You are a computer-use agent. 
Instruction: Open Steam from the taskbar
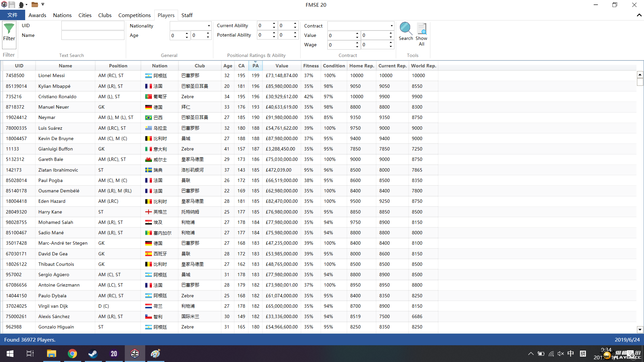coord(93,354)
